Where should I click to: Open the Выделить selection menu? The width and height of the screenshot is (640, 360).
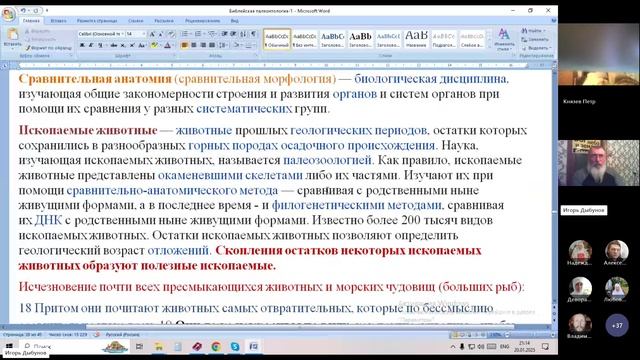(536, 48)
